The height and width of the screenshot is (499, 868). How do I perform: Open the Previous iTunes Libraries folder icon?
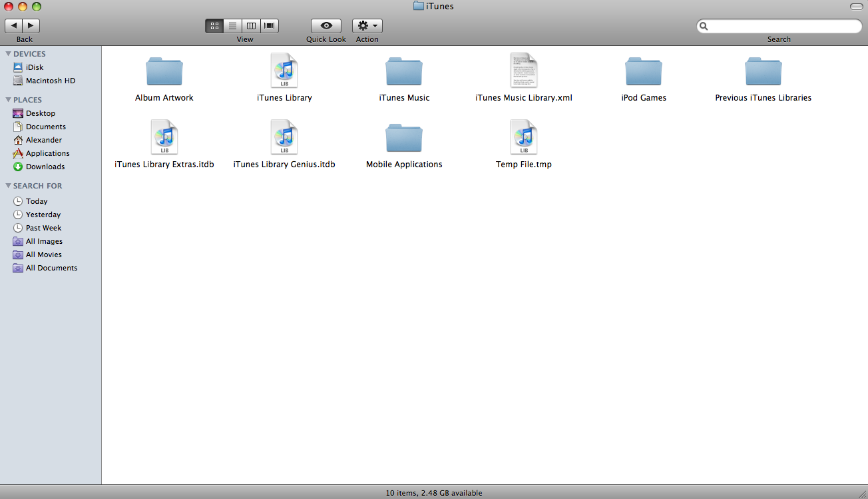point(763,71)
